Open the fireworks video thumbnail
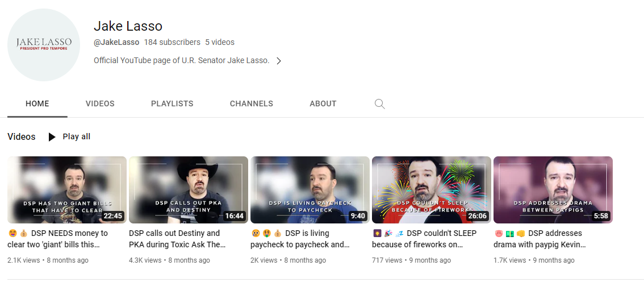Image resolution: width=644 pixels, height=282 pixels. 432,190
